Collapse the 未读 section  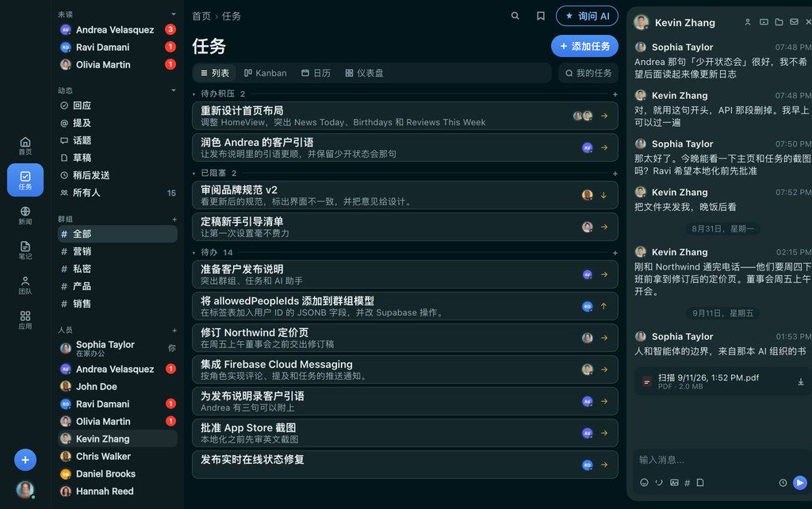coord(174,14)
